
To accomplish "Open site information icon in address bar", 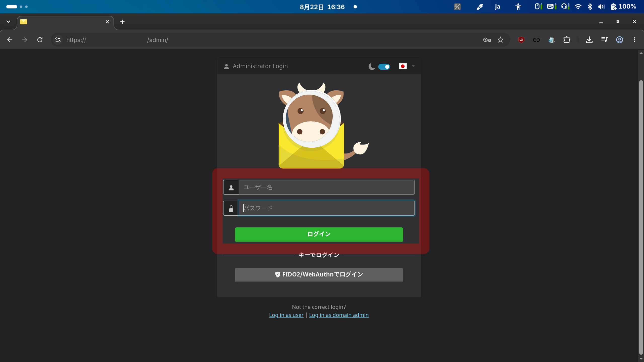I will pos(58,40).
